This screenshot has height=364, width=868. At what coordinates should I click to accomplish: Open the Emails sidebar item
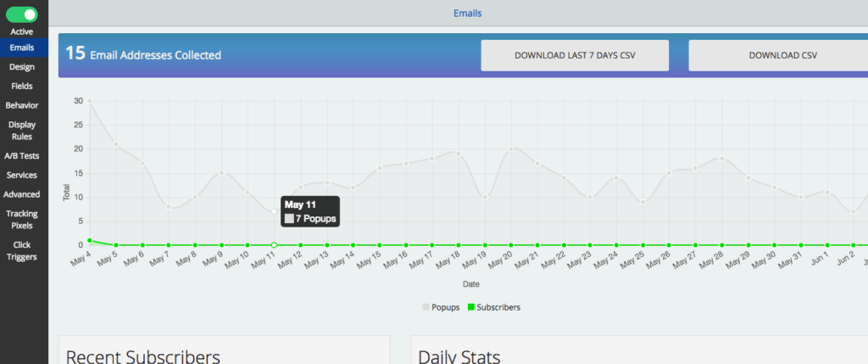[x=21, y=48]
